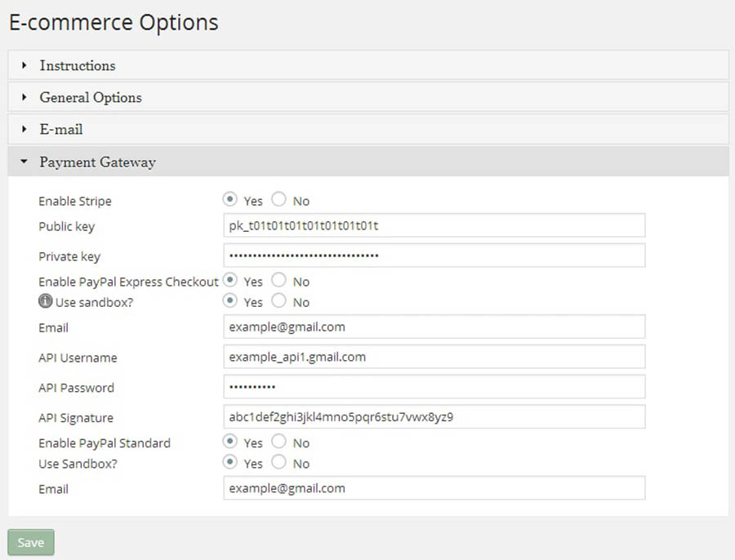Disable PayPal Express Checkout with No

click(278, 281)
